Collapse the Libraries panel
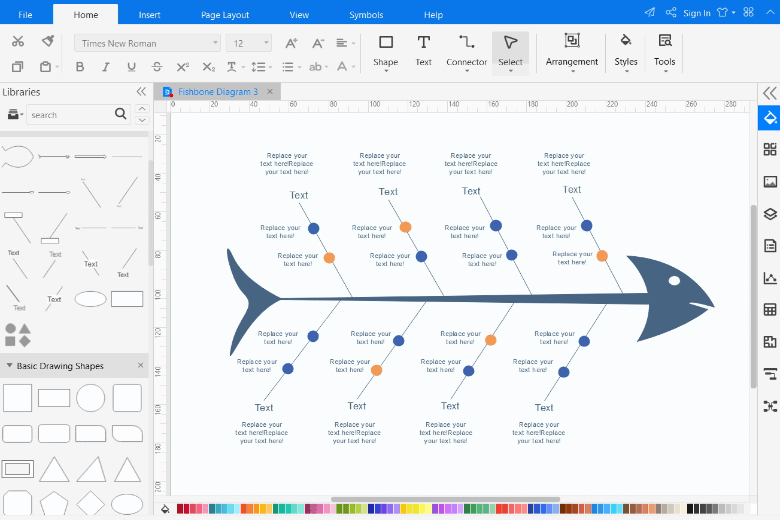This screenshot has width=780, height=520. pos(141,92)
